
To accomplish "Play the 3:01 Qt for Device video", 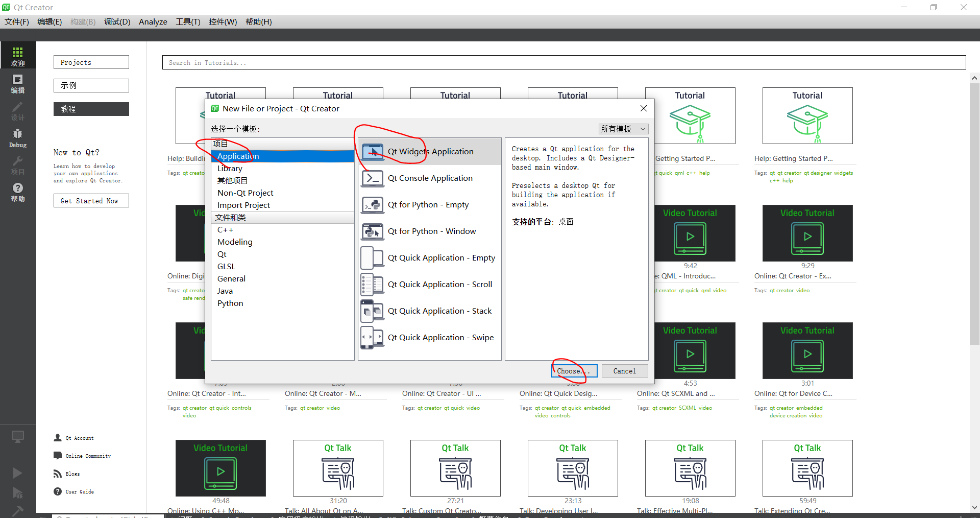I will (807, 351).
